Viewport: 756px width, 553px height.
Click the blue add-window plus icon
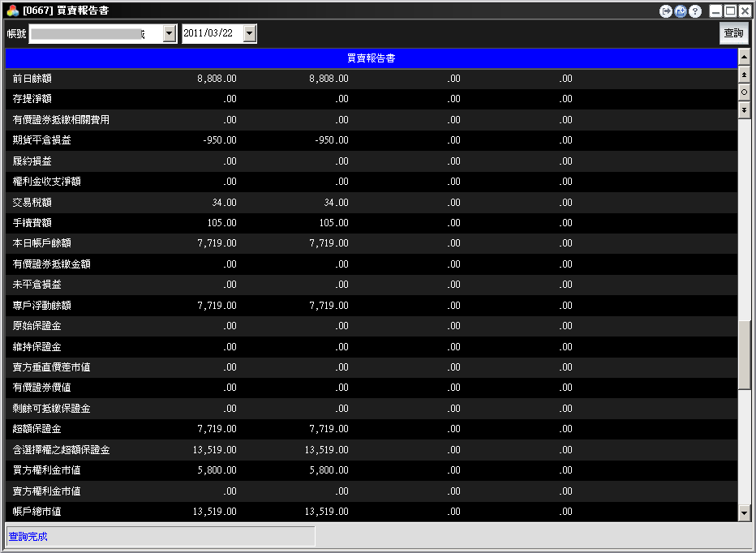pos(681,11)
